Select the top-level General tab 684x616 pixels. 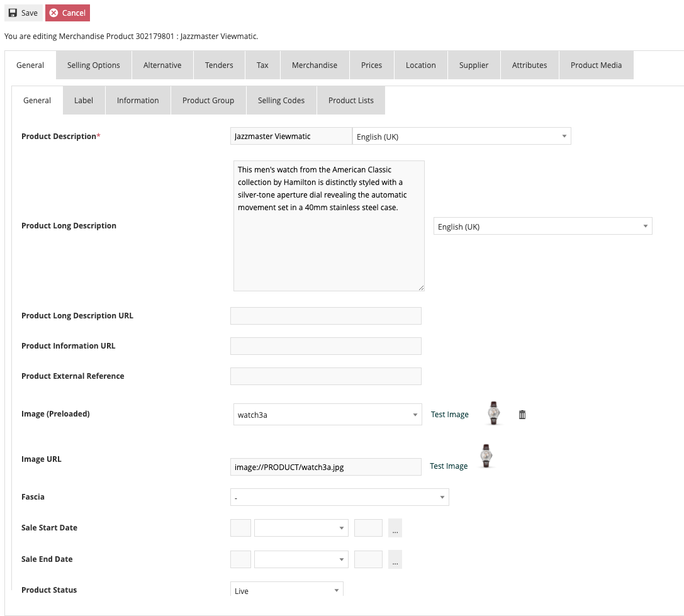(x=30, y=65)
